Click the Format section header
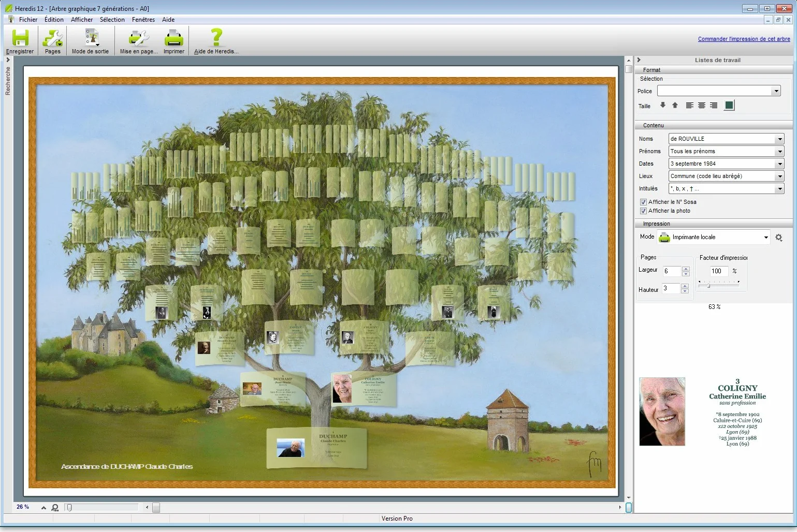This screenshot has height=532, width=797. point(714,70)
